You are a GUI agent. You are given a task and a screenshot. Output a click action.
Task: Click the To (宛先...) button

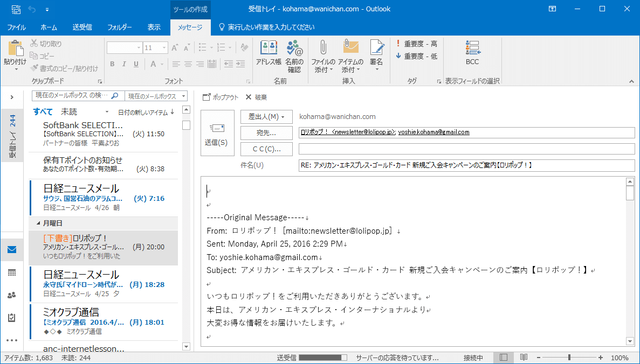[x=266, y=133]
